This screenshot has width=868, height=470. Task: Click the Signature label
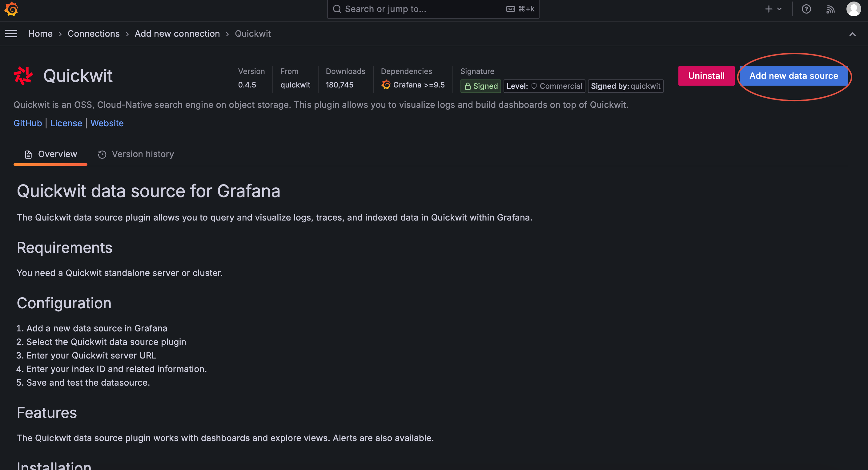click(477, 71)
